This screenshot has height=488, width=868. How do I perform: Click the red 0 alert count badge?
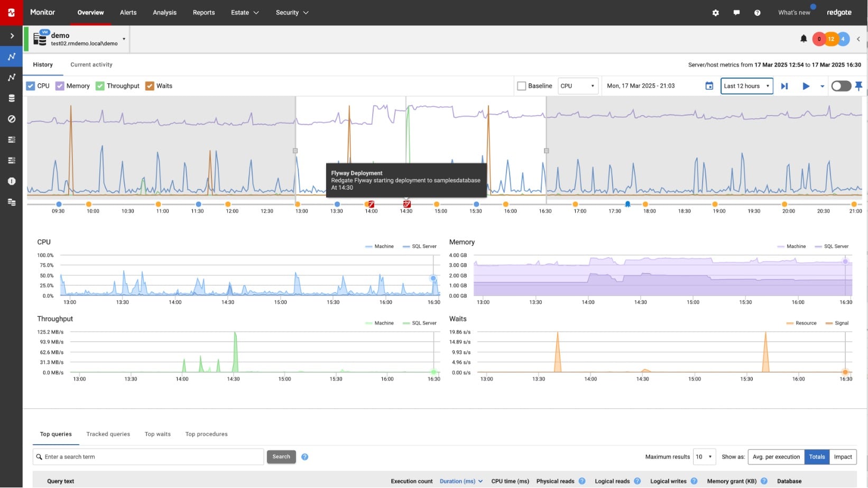coord(819,39)
